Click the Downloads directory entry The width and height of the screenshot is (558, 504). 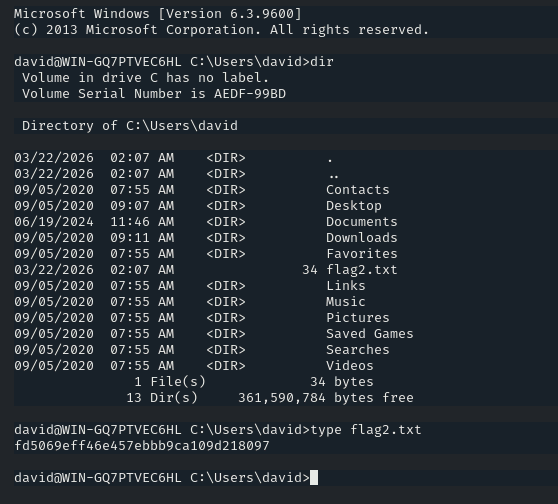362,238
